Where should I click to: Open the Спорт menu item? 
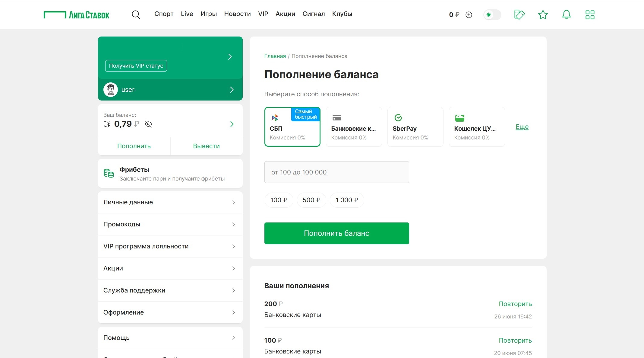164,14
